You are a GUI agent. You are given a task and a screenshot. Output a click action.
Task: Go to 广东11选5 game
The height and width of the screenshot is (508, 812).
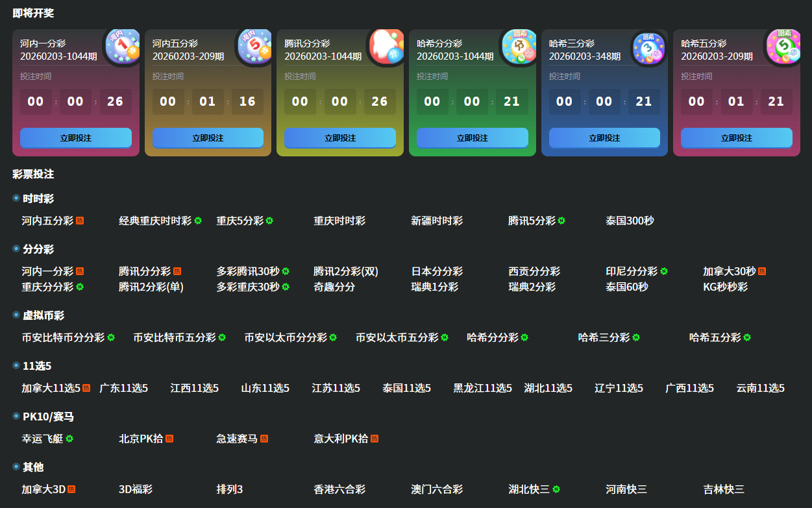tap(123, 388)
